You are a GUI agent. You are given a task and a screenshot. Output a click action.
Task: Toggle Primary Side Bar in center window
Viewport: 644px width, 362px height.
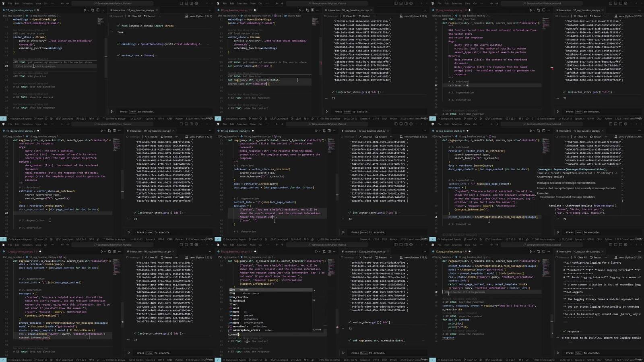click(x=396, y=124)
